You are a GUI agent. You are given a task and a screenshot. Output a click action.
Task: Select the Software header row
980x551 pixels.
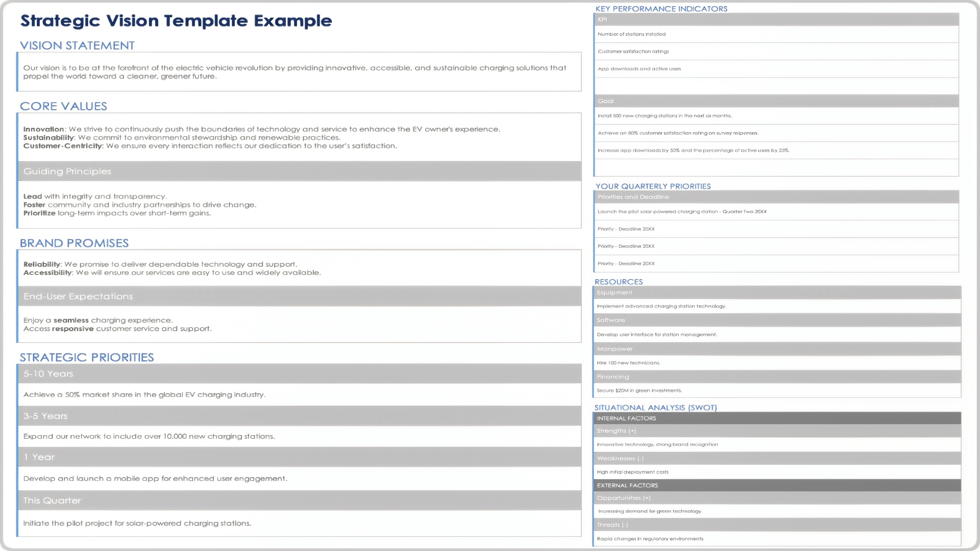pyautogui.click(x=777, y=320)
